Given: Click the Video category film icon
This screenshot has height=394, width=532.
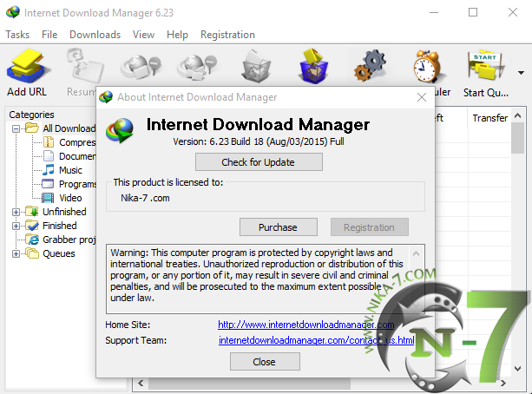Looking at the screenshot, I should (x=48, y=198).
